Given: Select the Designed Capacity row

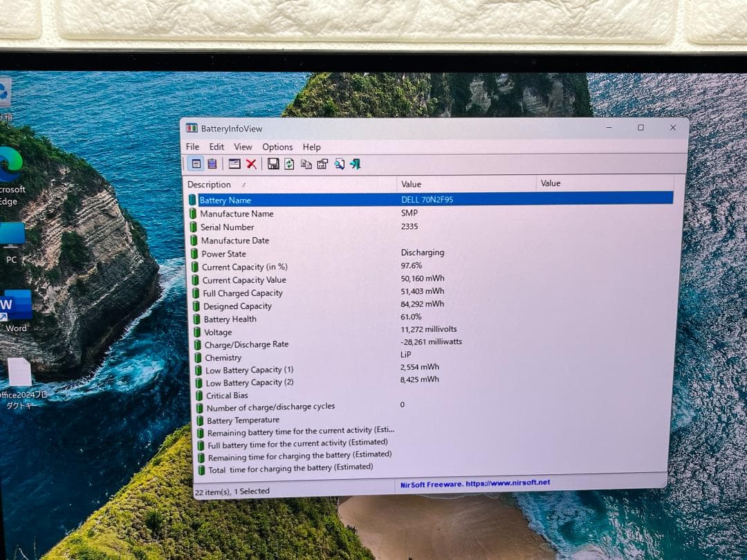Looking at the screenshot, I should click(239, 306).
